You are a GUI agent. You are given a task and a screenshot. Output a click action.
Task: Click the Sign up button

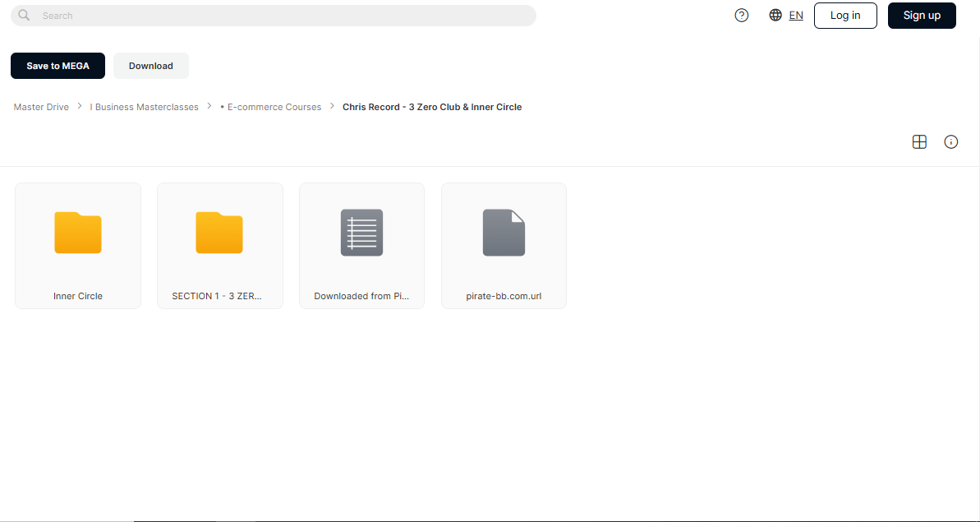pos(922,16)
